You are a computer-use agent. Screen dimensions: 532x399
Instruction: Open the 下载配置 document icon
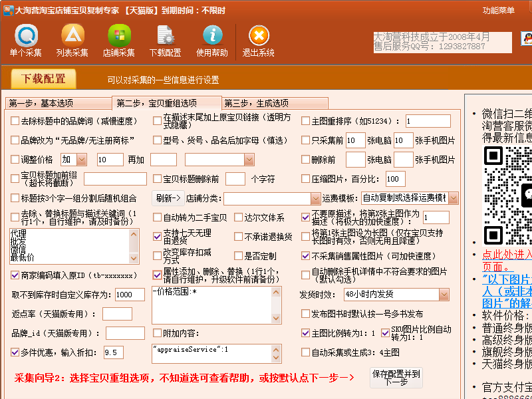165,35
